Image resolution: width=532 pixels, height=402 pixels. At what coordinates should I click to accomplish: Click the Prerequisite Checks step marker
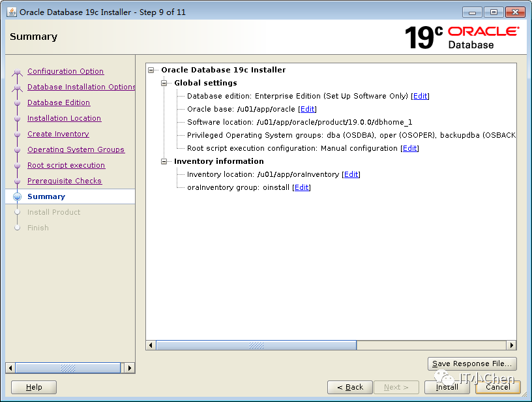(18, 181)
